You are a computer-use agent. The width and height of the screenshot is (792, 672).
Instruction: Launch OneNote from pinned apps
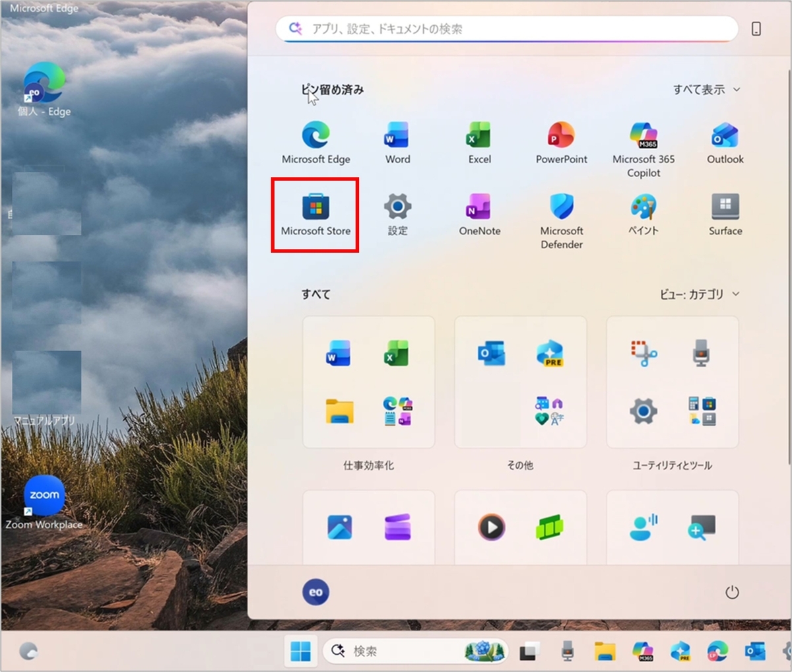(x=479, y=215)
